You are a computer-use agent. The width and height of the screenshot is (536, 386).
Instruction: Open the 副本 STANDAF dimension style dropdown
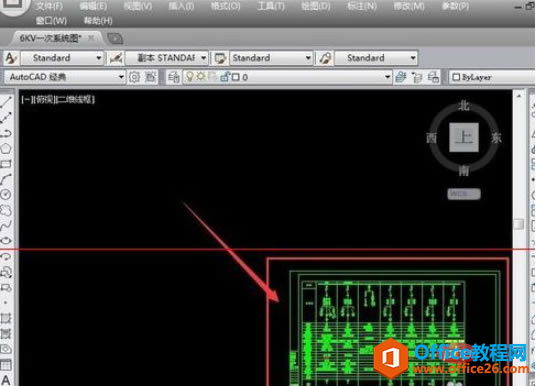tap(167, 58)
